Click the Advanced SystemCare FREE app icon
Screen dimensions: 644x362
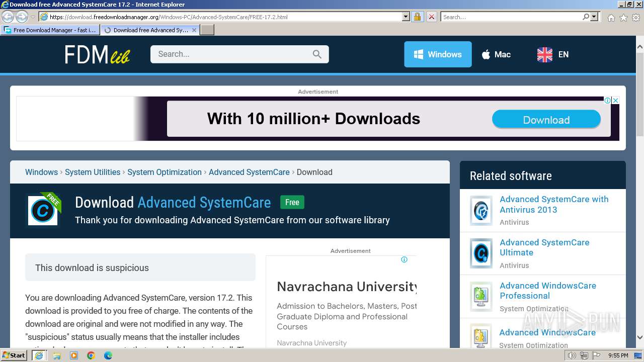point(43,210)
